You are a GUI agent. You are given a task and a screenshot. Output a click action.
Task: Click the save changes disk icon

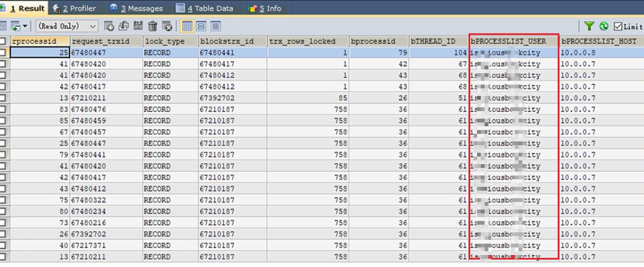tap(138, 26)
